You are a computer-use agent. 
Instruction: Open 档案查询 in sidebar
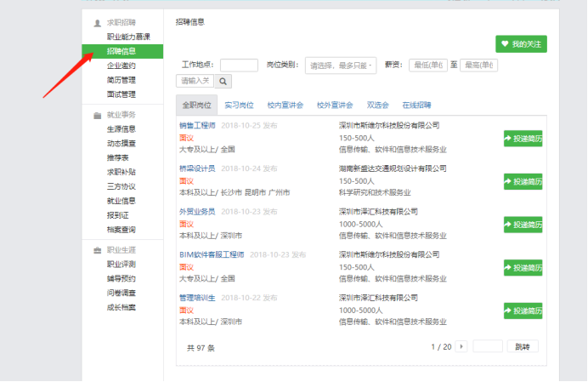click(122, 230)
